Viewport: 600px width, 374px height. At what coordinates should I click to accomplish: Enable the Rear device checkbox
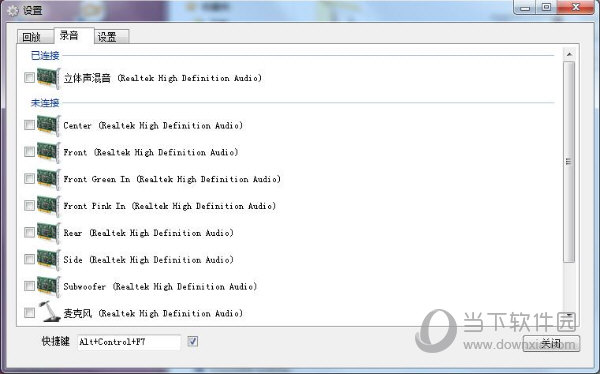click(x=29, y=232)
